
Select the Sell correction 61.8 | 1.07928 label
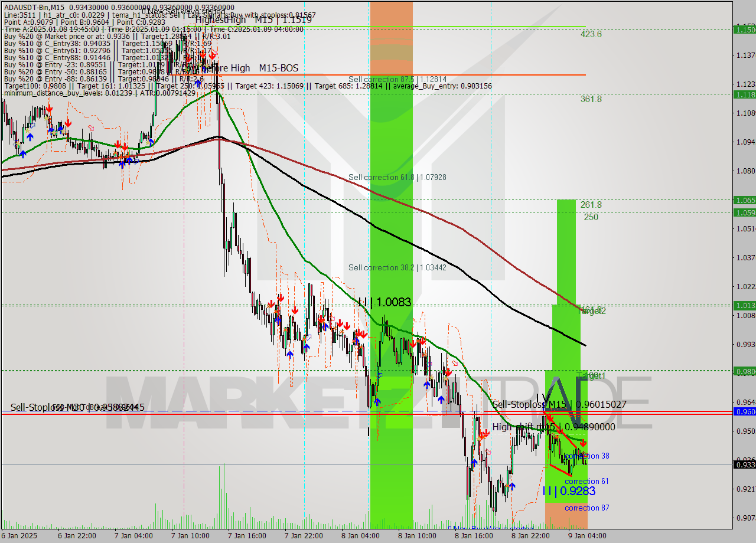[x=397, y=177]
